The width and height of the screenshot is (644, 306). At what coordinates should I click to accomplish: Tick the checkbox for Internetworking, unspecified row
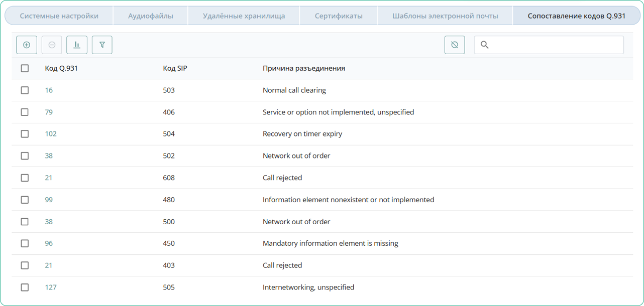(25, 287)
